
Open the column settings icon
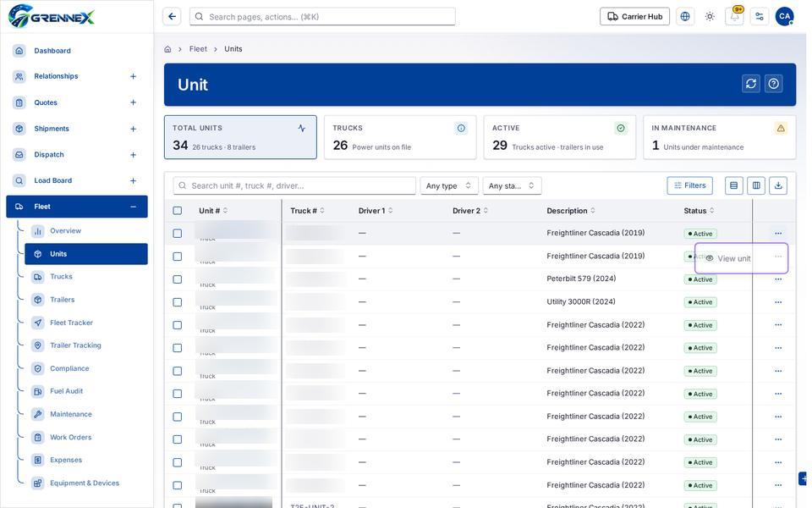coord(756,185)
